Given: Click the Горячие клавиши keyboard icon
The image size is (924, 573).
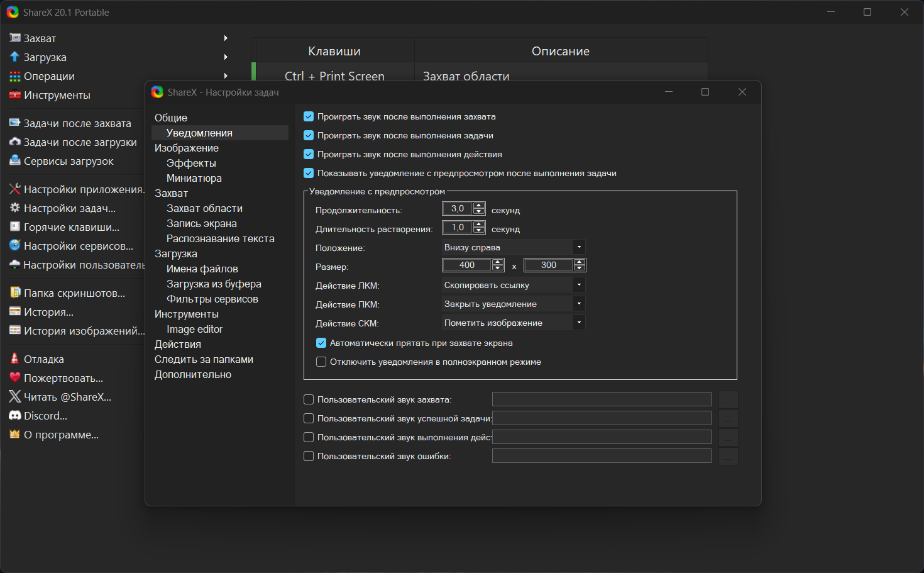Looking at the screenshot, I should [x=15, y=227].
